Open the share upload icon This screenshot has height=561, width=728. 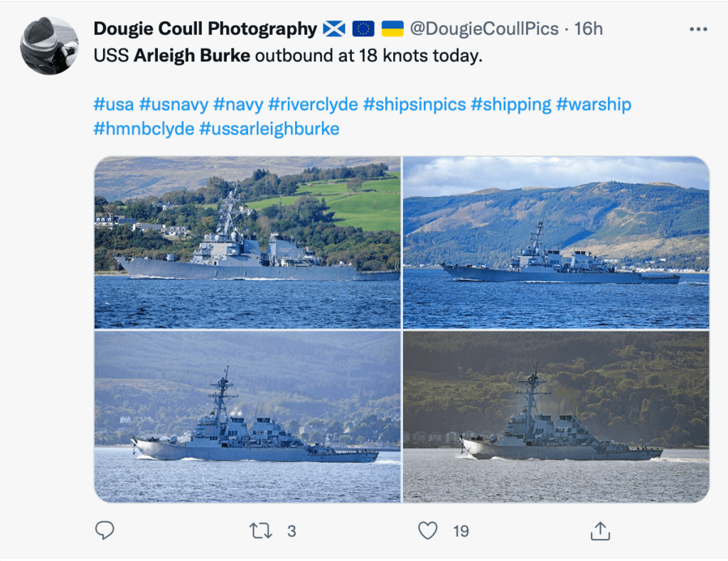600,531
